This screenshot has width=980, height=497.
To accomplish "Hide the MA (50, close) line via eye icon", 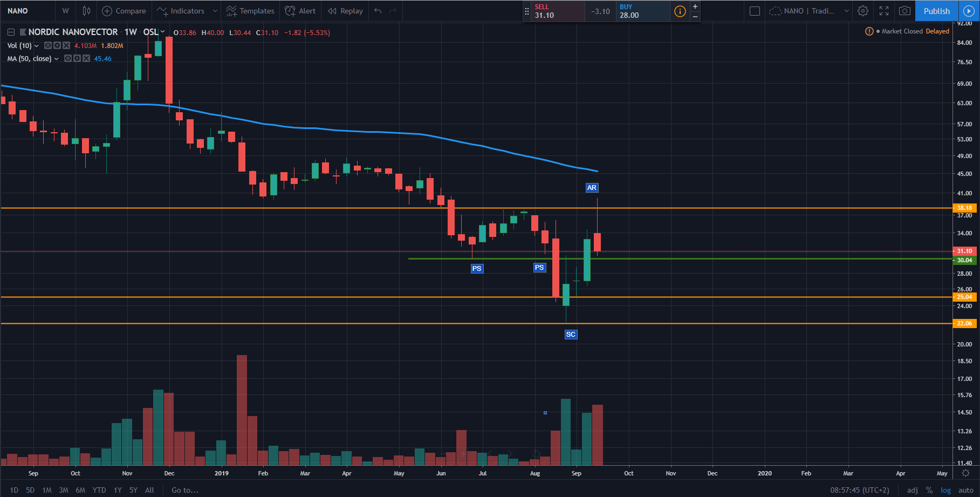I will (68, 58).
